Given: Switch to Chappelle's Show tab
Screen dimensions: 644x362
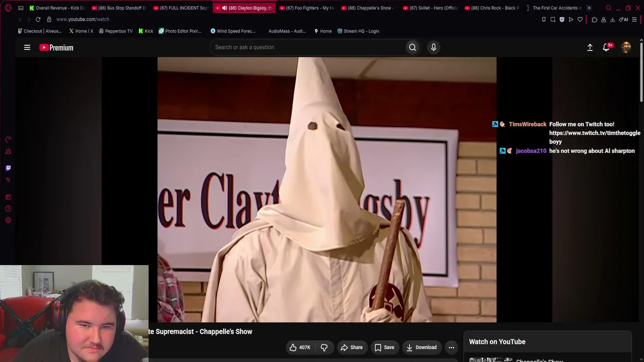Looking at the screenshot, I should click(369, 8).
